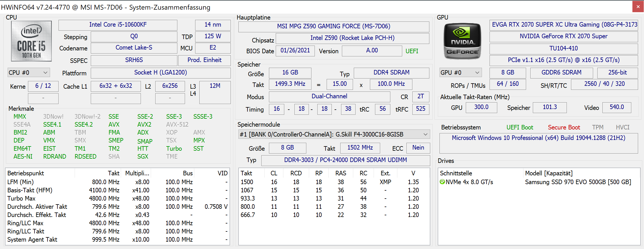Click the RAS column header
This screenshot has height=249, width=644.
pos(341,173)
